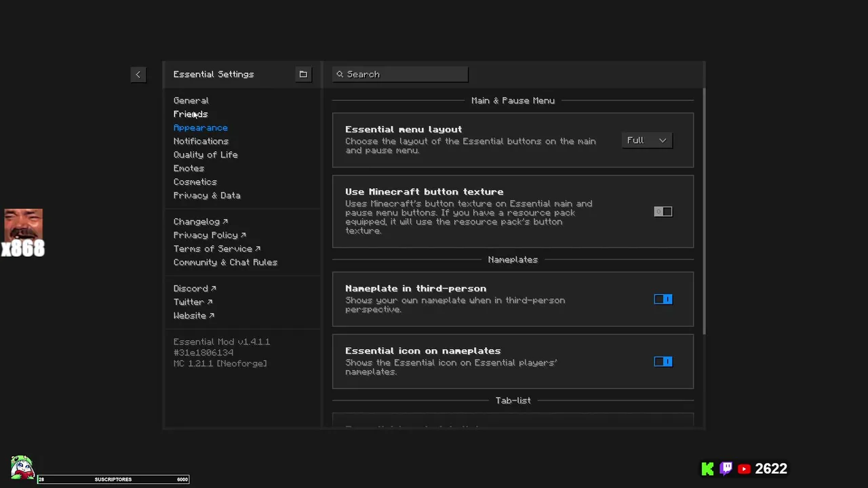Click the purple Twitch logo in the overlay
The height and width of the screenshot is (488, 868).
(726, 468)
